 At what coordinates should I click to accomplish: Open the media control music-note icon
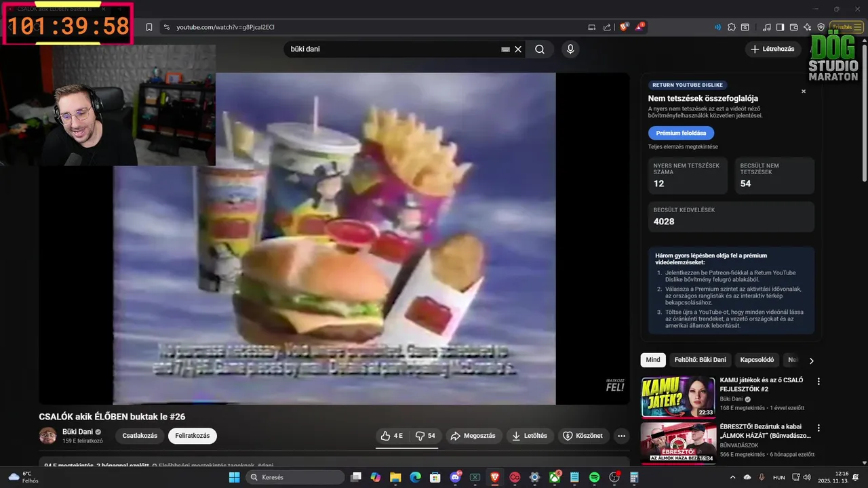click(767, 27)
